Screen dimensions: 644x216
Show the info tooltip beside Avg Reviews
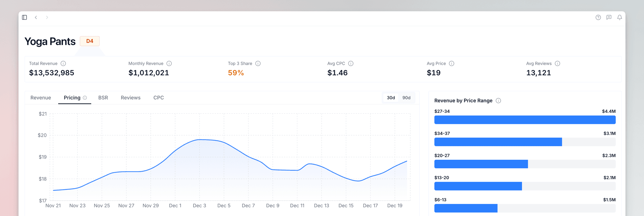coord(558,64)
